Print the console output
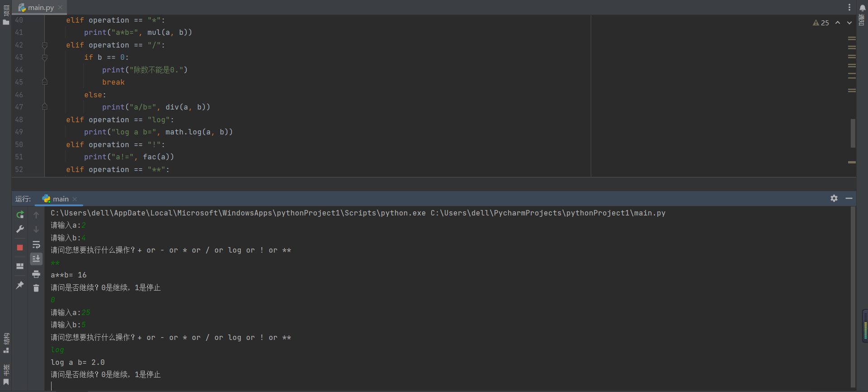The width and height of the screenshot is (868, 392). (x=36, y=274)
